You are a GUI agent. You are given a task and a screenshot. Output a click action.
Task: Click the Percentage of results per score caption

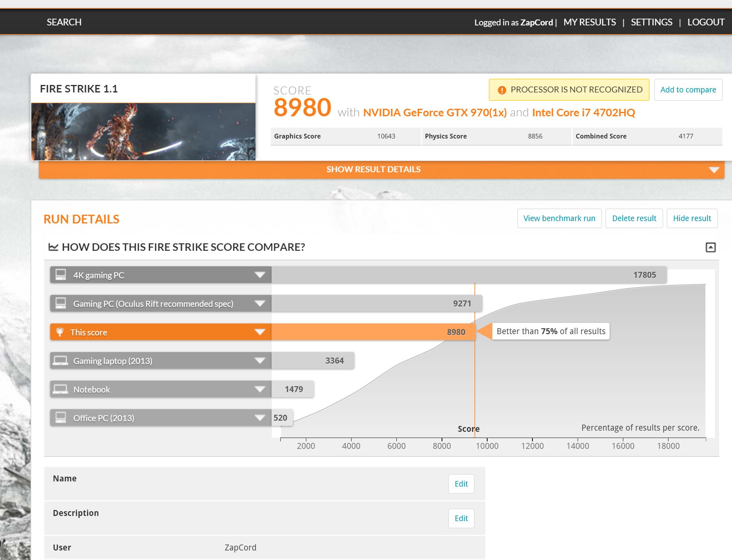(640, 428)
